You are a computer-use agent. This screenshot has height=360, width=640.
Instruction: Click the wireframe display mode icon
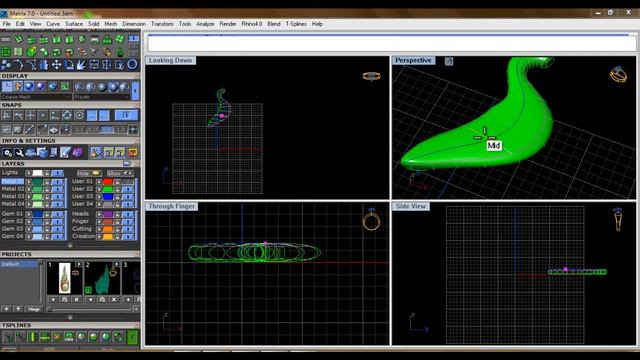coord(7,87)
